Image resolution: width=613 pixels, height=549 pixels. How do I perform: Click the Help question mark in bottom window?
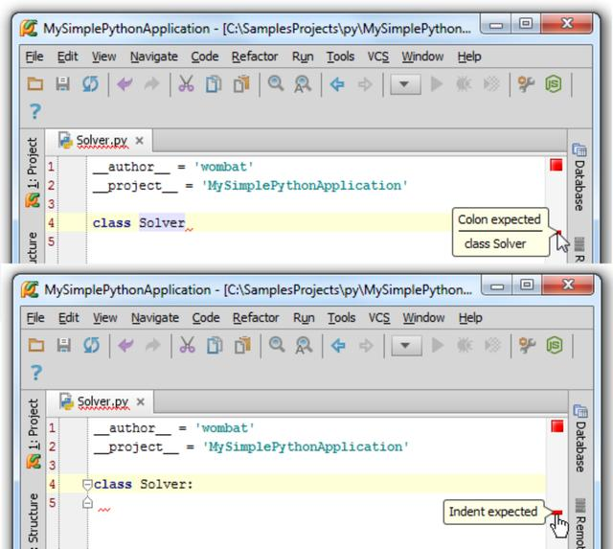(x=36, y=373)
